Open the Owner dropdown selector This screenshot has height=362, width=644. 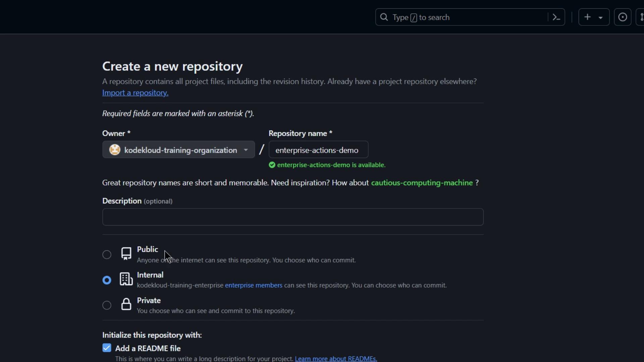[x=178, y=150]
